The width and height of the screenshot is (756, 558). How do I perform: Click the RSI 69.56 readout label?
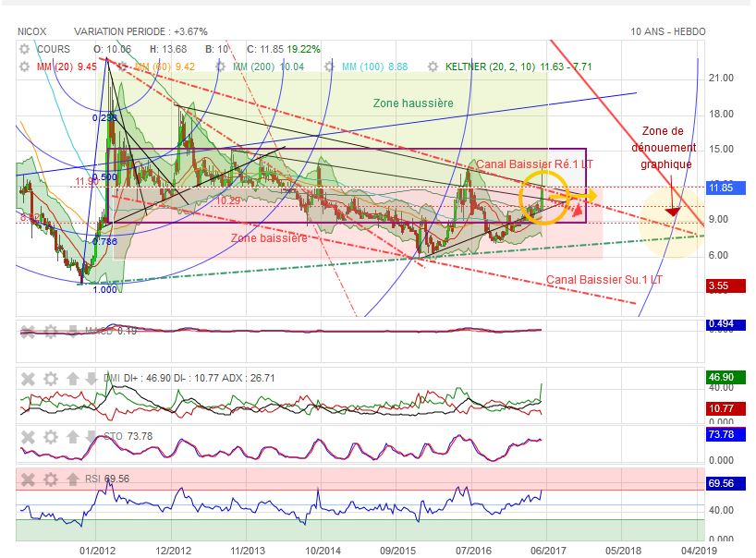[x=107, y=479]
